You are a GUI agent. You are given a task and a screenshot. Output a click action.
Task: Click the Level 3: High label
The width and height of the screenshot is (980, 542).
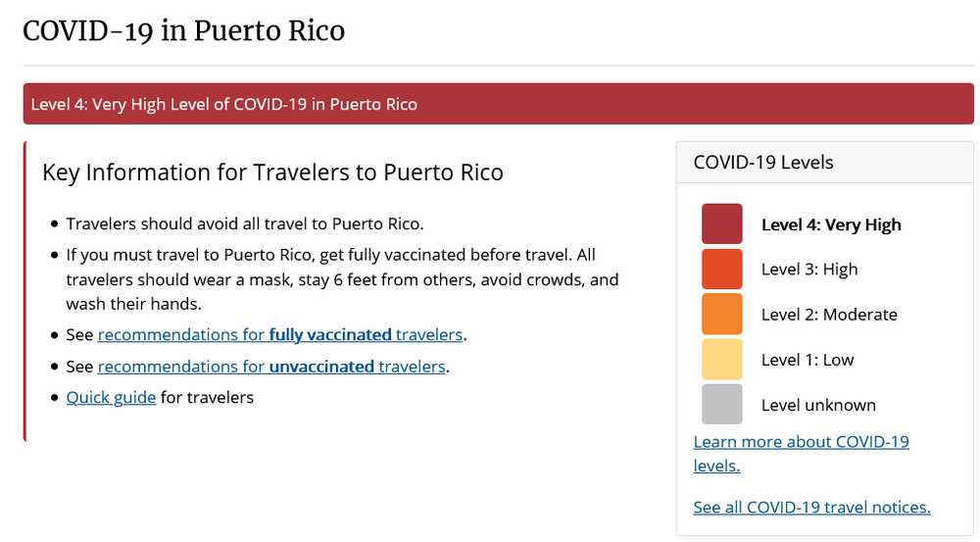click(809, 269)
